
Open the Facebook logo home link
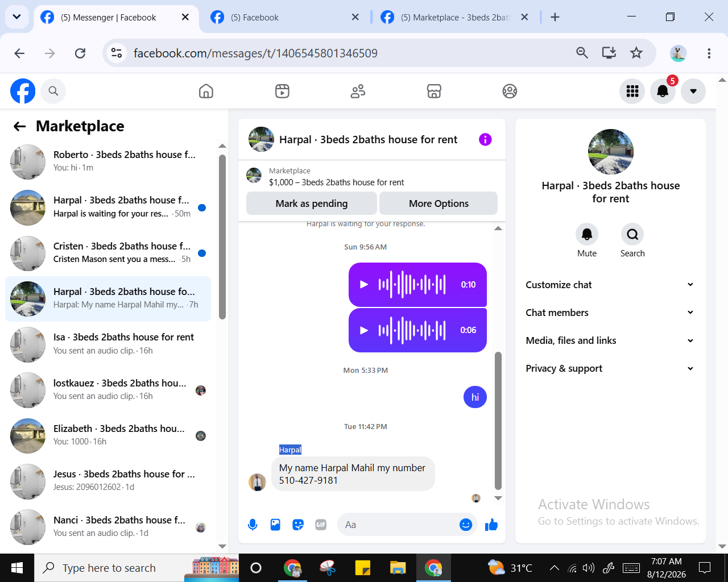23,91
